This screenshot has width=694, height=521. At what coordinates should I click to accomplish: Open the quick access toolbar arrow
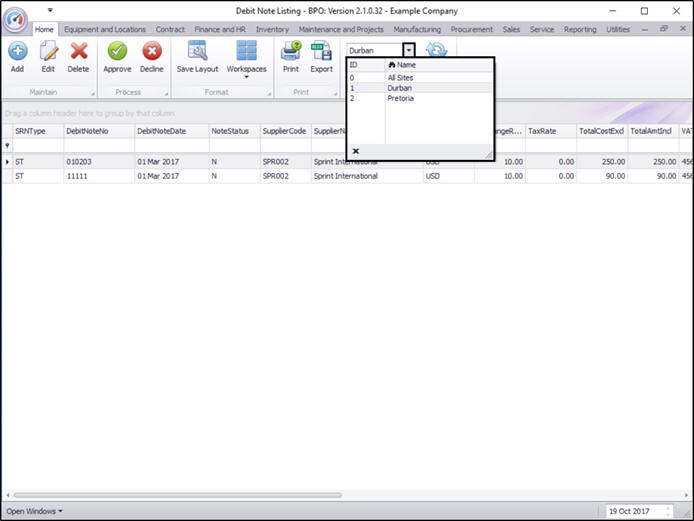pyautogui.click(x=50, y=10)
